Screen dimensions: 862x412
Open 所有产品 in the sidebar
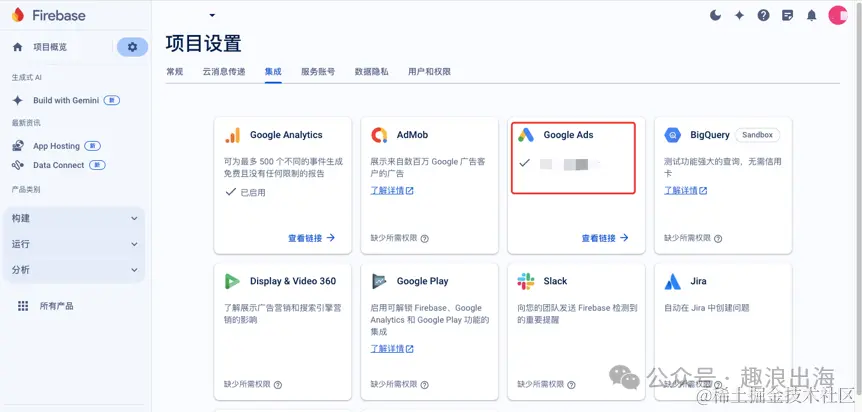[x=57, y=306]
